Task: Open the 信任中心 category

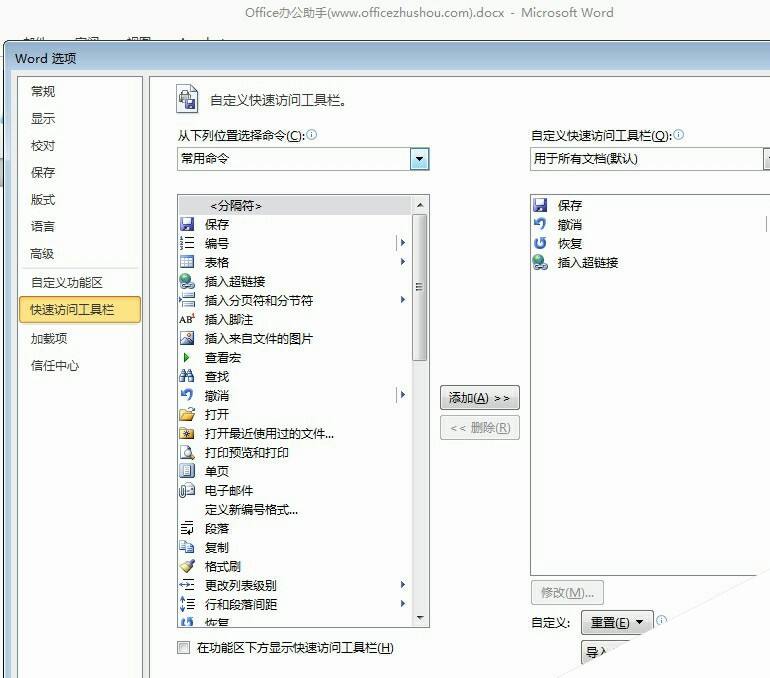Action: (55, 366)
